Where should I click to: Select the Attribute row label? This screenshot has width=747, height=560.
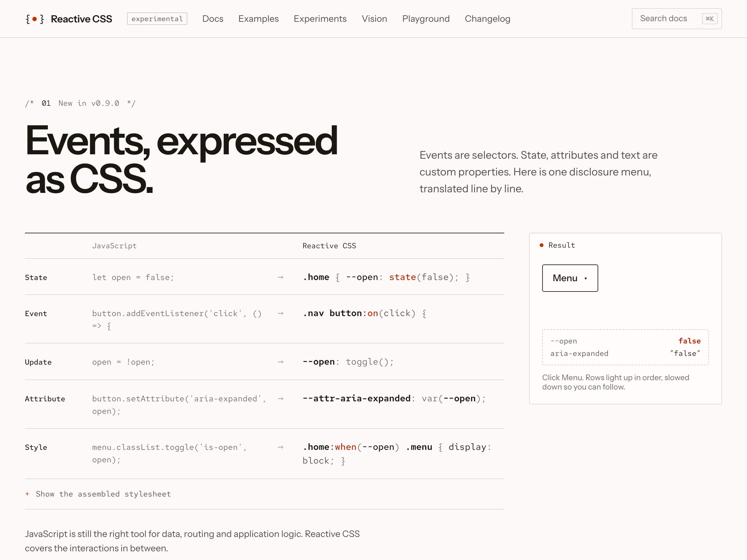(45, 399)
